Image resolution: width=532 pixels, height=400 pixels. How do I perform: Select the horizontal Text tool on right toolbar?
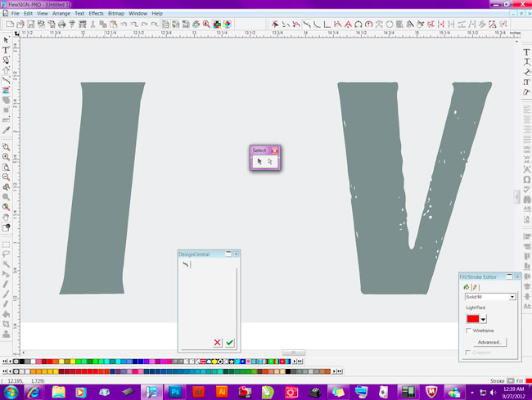pos(526,52)
